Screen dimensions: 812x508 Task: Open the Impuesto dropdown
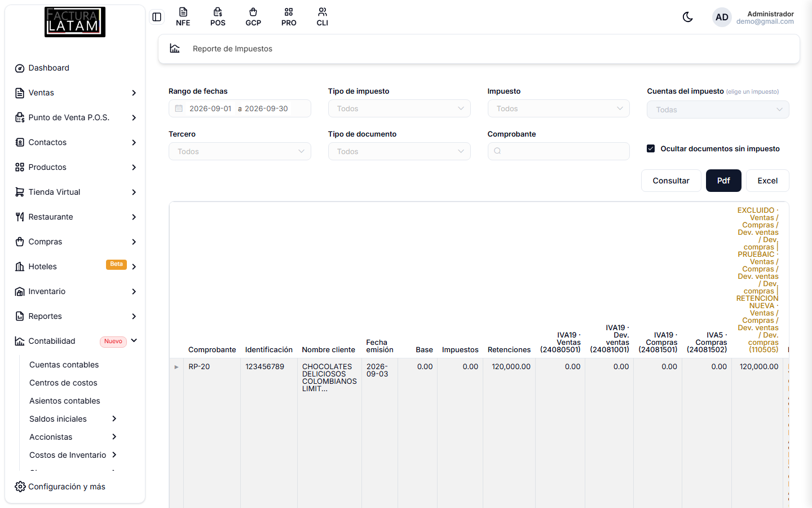point(558,108)
